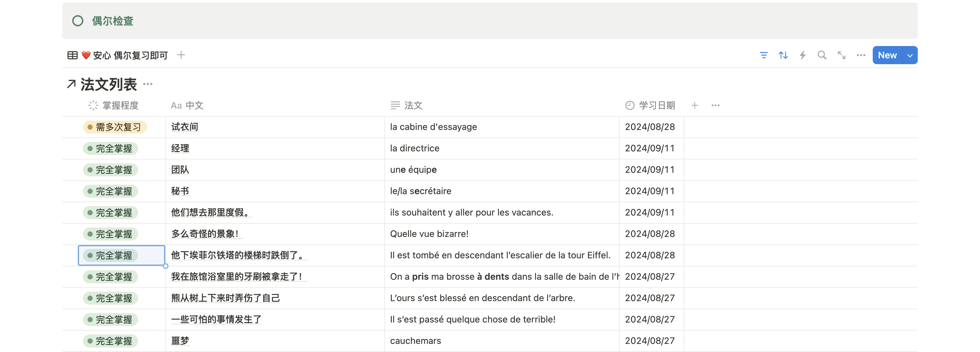Screen dimensions: 980x352
Task: Click the plus icon to add a view
Action: (181, 55)
